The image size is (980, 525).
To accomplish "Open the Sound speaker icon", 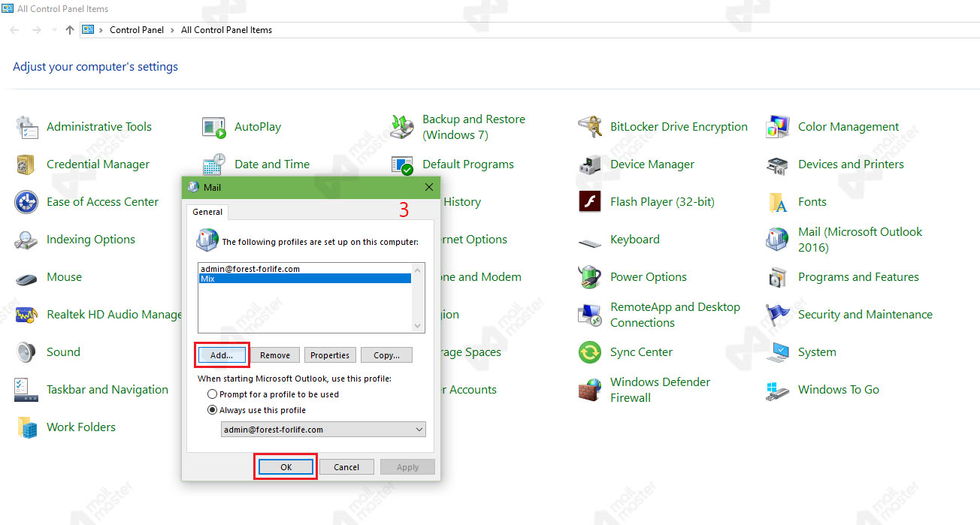I will click(x=27, y=352).
